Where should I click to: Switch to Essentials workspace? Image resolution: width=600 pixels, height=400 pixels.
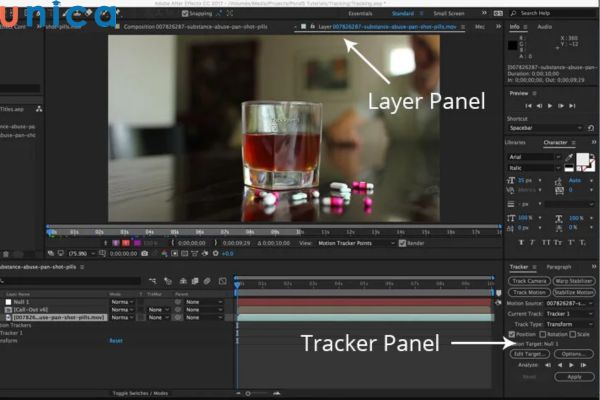point(360,14)
